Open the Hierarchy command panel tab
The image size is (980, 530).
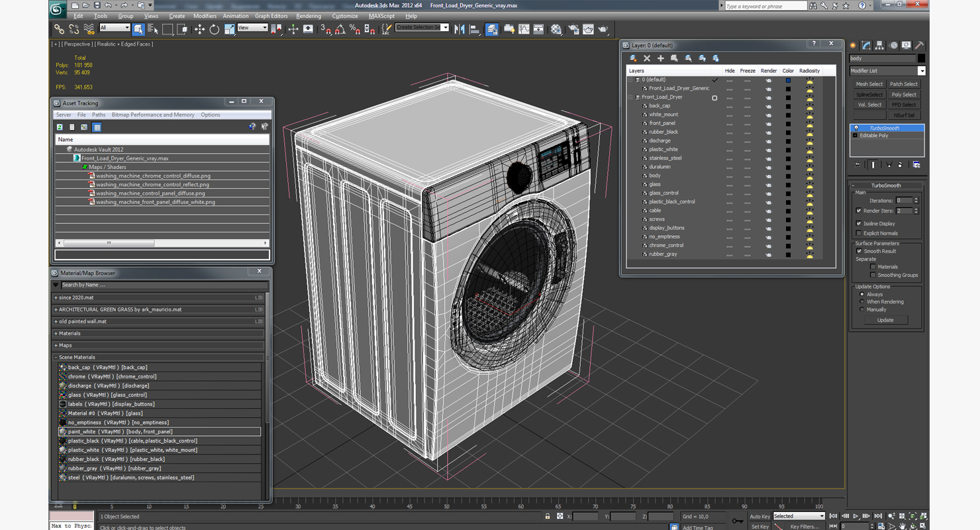(x=879, y=46)
